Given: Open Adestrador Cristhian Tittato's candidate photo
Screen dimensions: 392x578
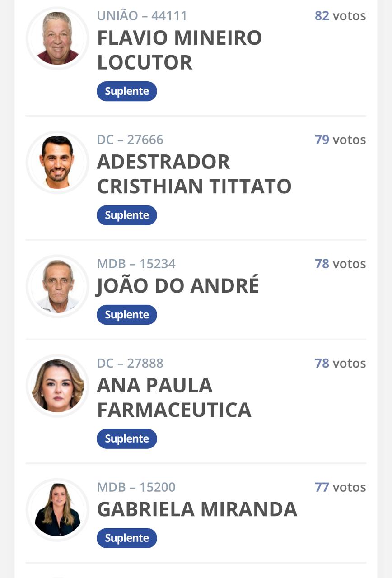Looking at the screenshot, I should click(57, 162).
